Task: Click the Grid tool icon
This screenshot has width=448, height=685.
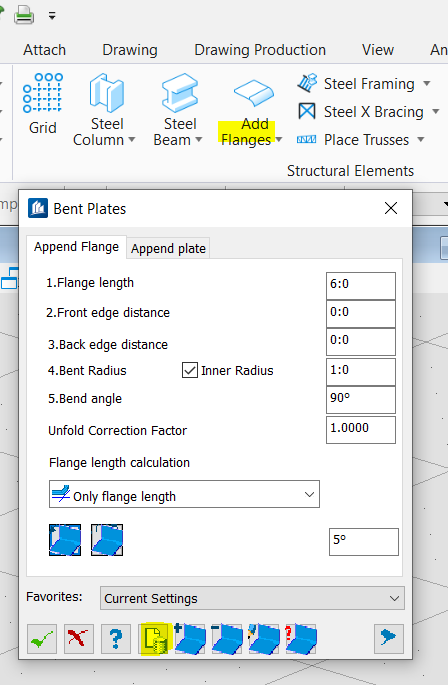Action: click(42, 93)
